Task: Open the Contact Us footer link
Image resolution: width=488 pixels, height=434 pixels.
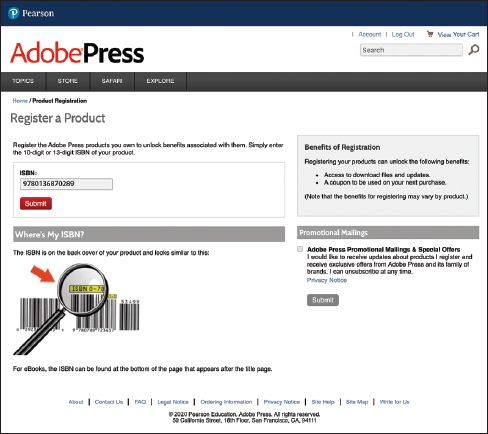Action: 109,402
